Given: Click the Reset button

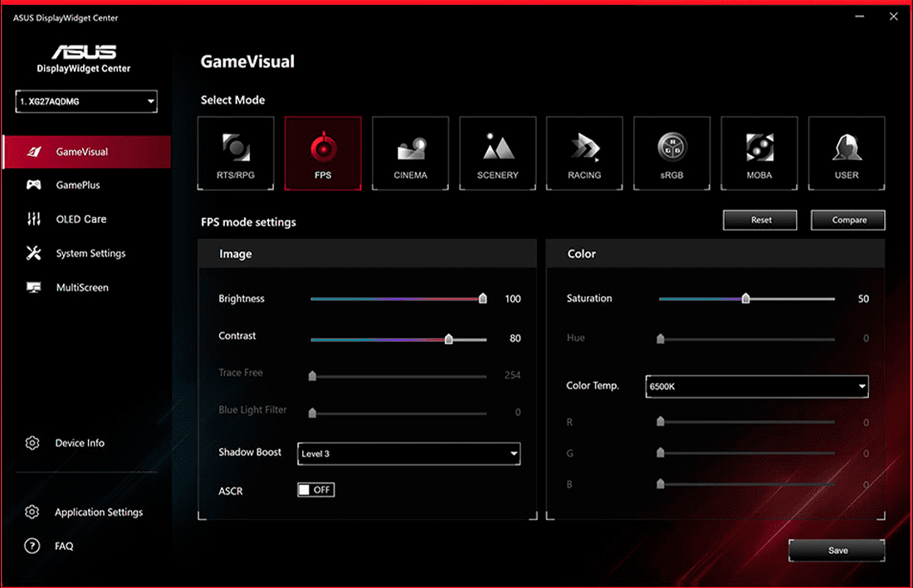Looking at the screenshot, I should (760, 220).
